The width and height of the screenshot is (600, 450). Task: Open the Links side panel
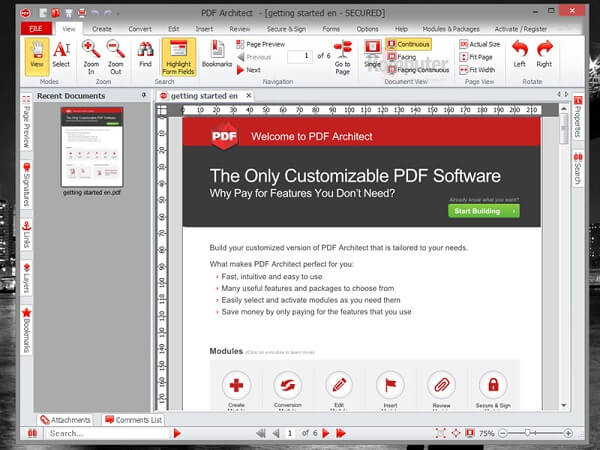click(x=26, y=234)
